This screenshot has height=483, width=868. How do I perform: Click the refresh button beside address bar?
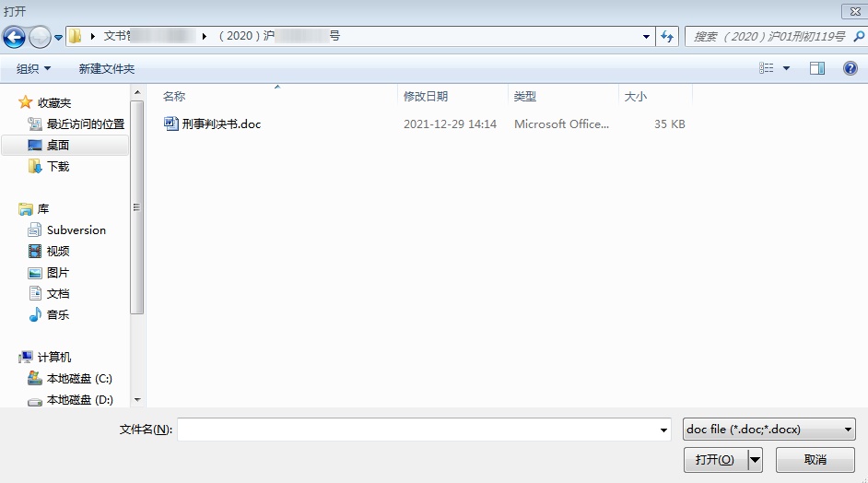pos(667,37)
